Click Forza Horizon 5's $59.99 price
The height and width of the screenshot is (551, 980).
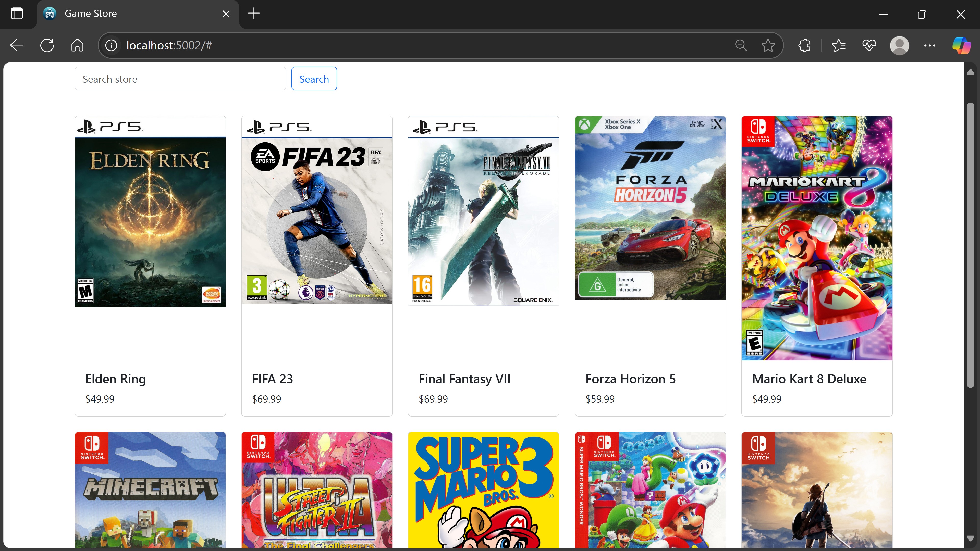coord(600,399)
